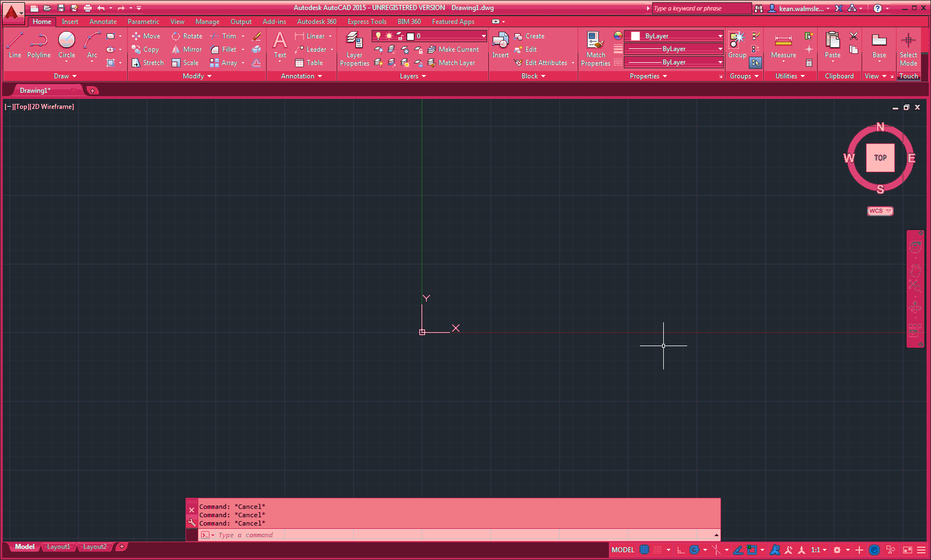The image size is (931, 560).
Task: Open the Layout1 tab
Action: pos(58,547)
